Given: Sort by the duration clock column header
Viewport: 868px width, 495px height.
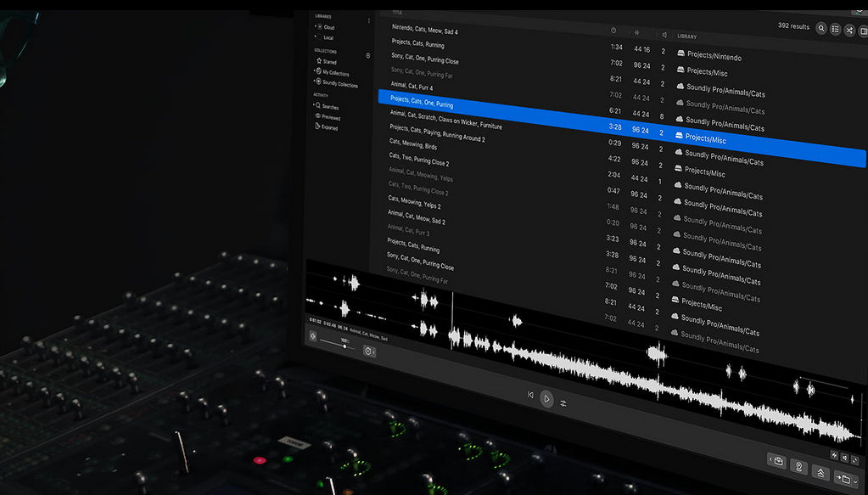Looking at the screenshot, I should [x=613, y=31].
